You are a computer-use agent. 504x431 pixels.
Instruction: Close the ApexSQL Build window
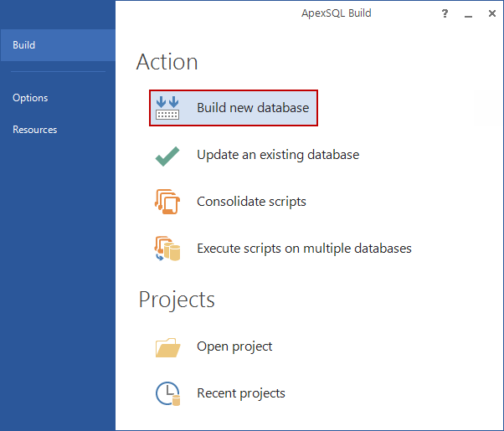[491, 13]
